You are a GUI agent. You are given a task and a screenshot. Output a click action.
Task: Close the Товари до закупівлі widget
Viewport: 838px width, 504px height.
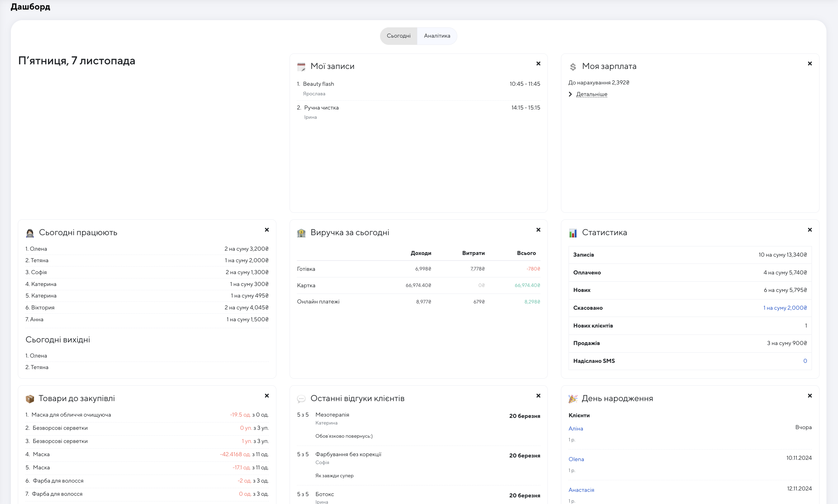(x=267, y=396)
